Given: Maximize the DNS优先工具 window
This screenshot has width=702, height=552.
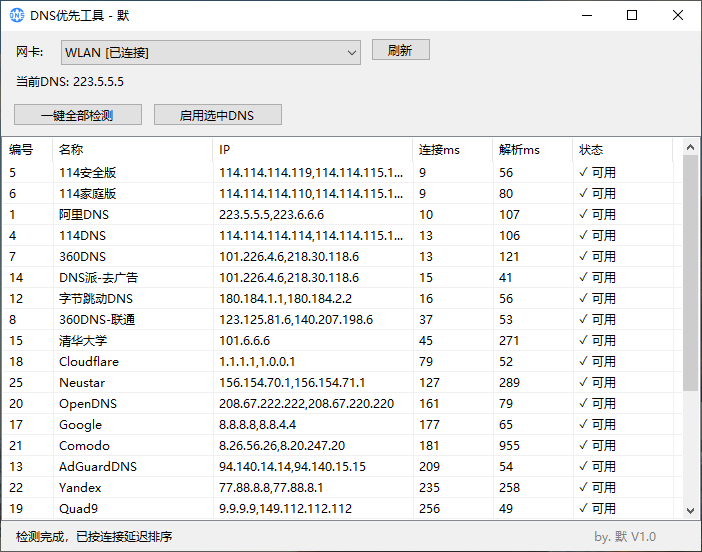Looking at the screenshot, I should click(x=632, y=15).
